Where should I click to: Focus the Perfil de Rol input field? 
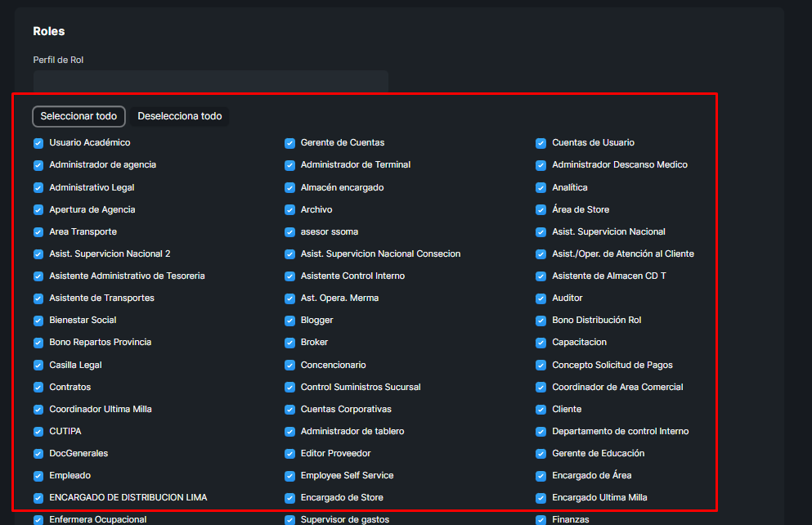coord(210,81)
